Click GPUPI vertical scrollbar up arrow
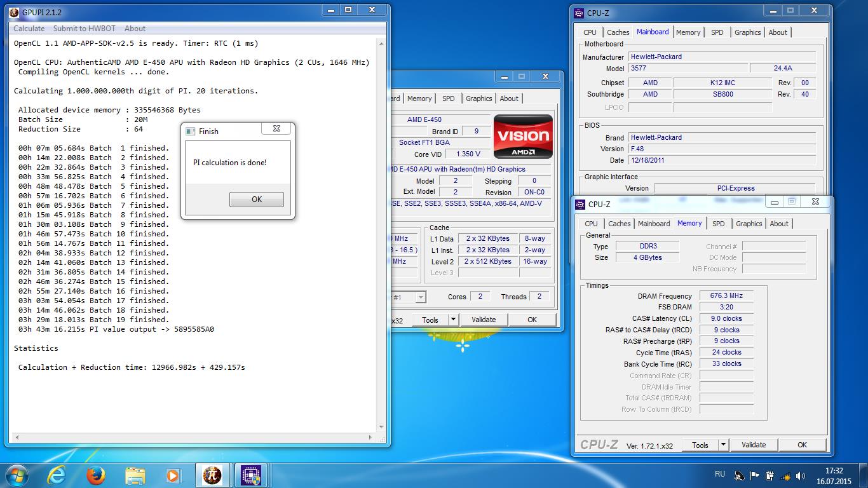The image size is (868, 488). [x=381, y=44]
